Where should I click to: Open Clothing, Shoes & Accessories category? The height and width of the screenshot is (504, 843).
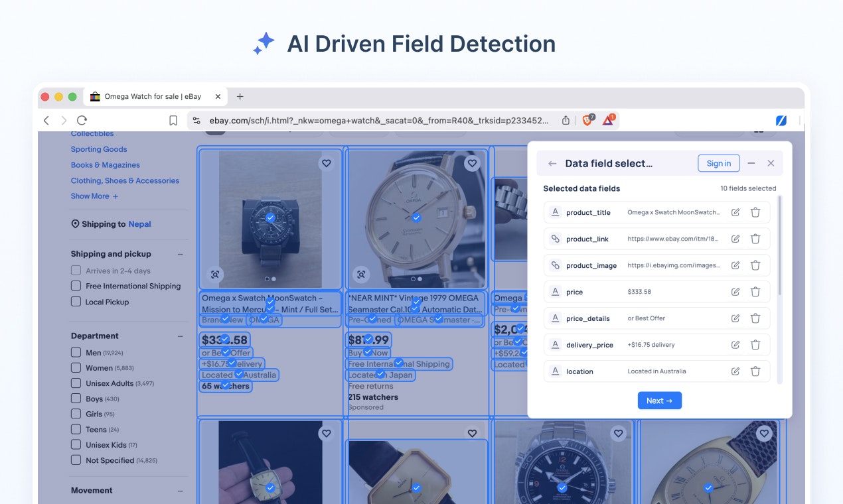(125, 180)
